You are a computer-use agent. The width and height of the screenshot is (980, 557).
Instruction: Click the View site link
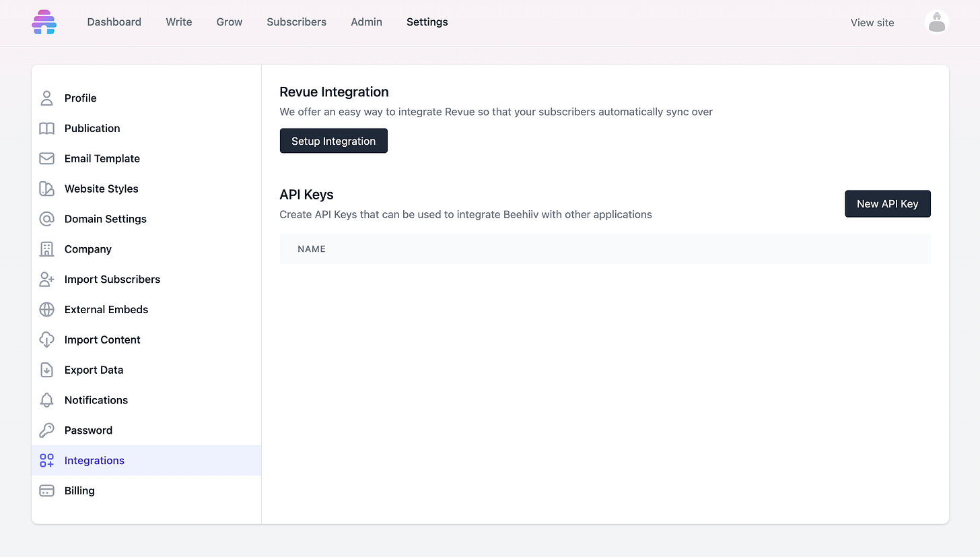[872, 23]
